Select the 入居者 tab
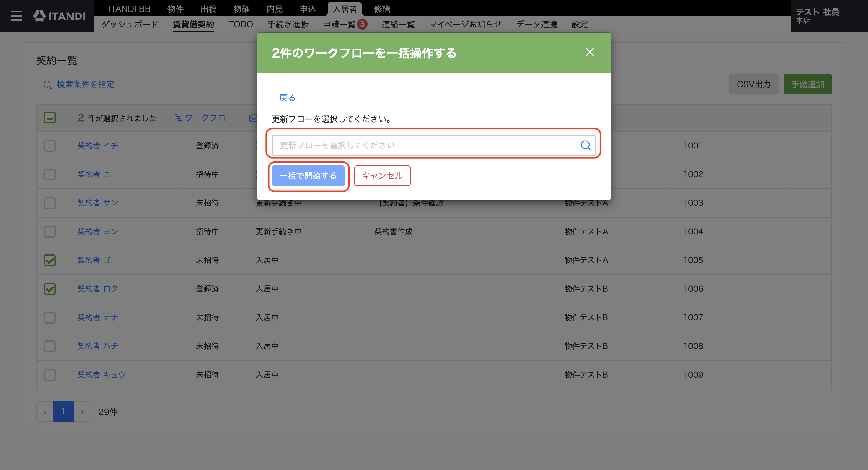868x470 pixels. click(345, 9)
